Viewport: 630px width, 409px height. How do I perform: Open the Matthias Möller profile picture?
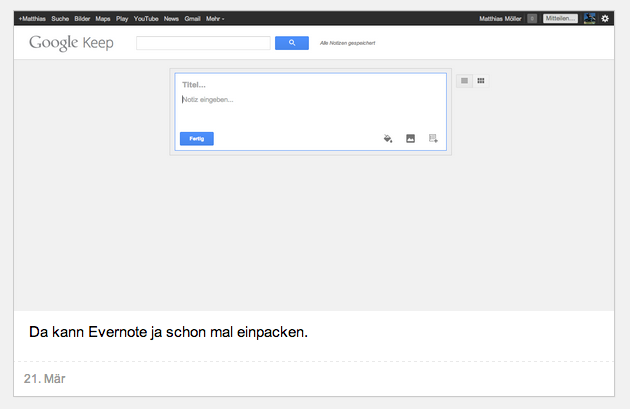point(589,18)
